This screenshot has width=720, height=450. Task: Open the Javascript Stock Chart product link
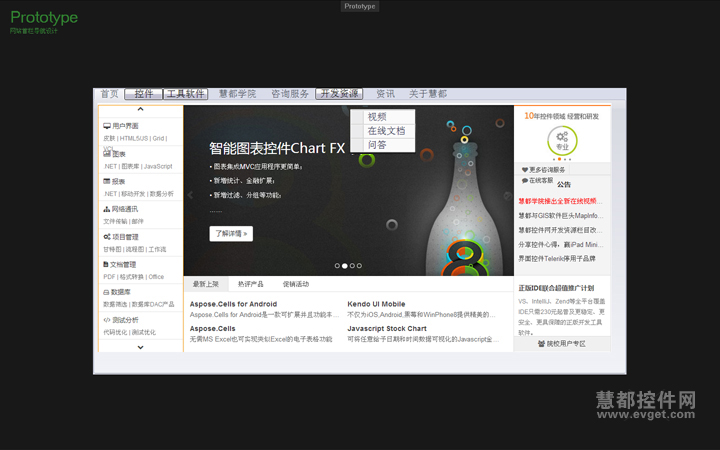pos(387,329)
